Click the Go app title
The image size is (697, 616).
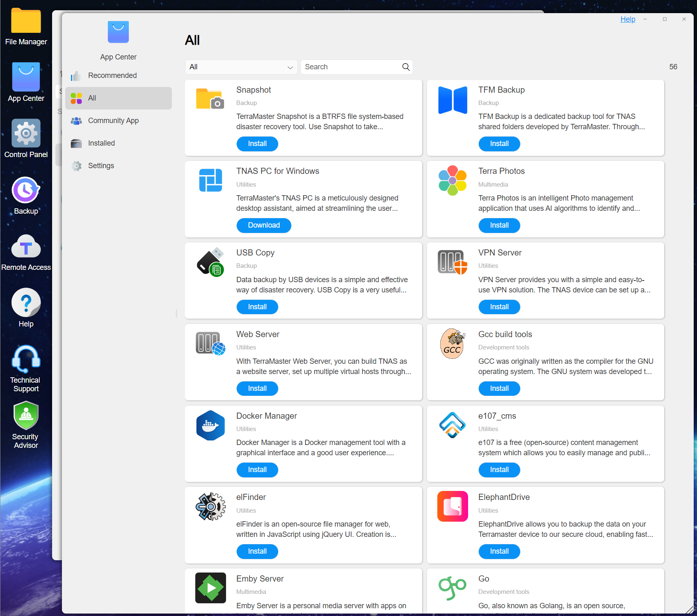point(484,579)
